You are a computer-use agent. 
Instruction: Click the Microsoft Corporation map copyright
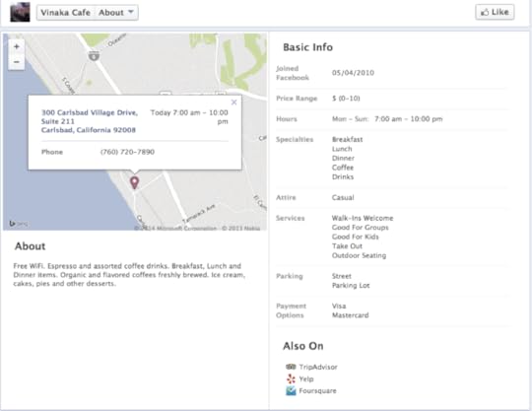coord(175,228)
